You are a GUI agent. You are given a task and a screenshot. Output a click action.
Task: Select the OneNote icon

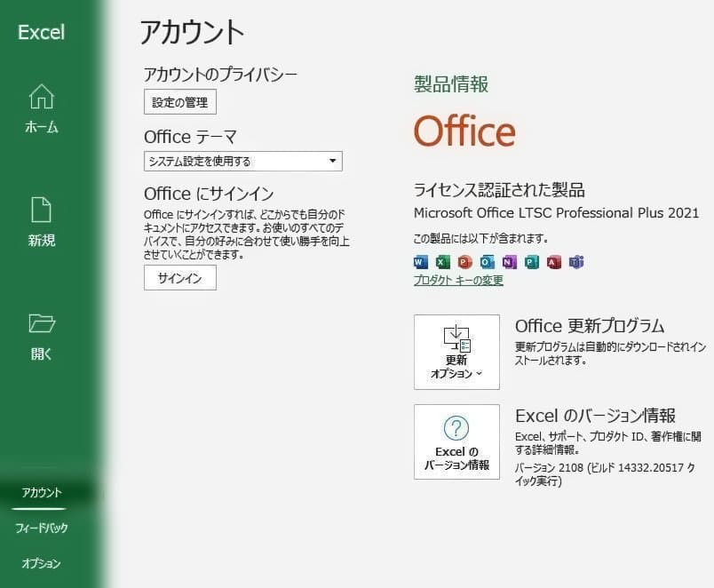[x=507, y=262]
